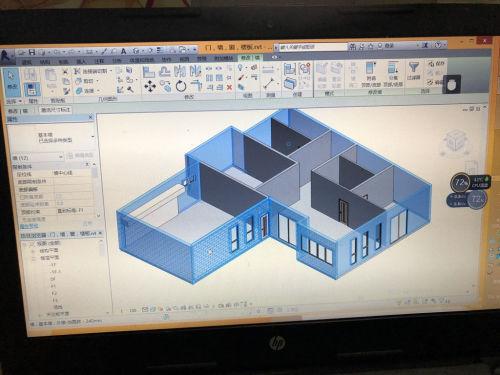Collapse the Constraints section in Properties
Image resolution: width=500 pixels, height=375 pixels.
tap(86, 164)
